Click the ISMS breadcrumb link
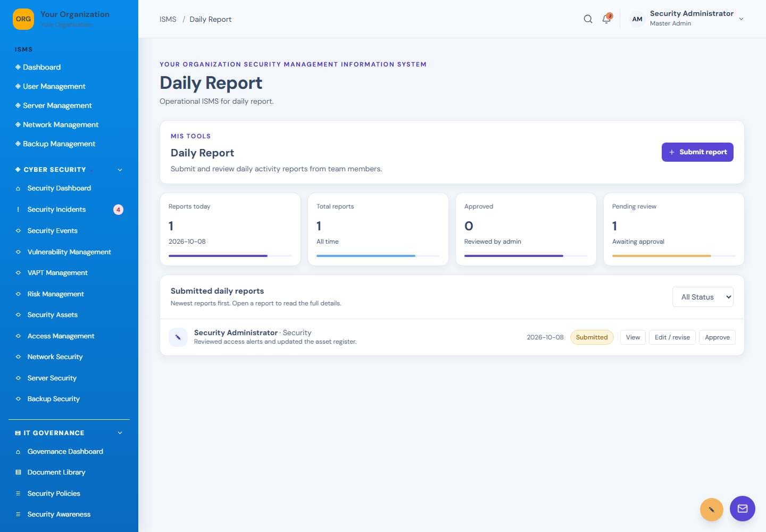 [168, 19]
